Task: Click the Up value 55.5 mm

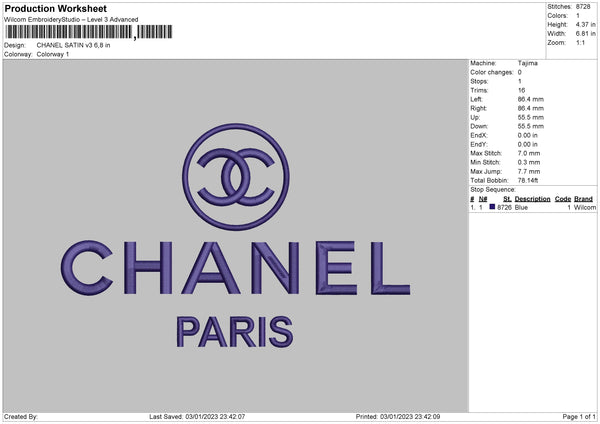Action: 531,117
